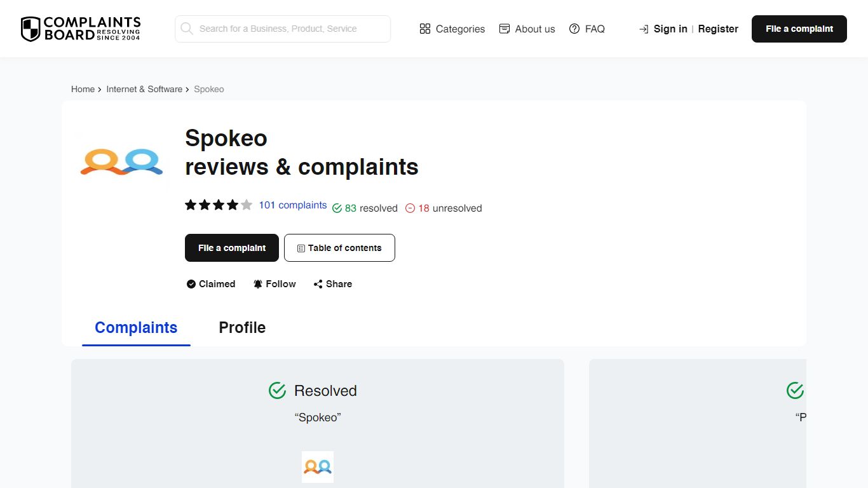The height and width of the screenshot is (488, 868).
Task: Click the FAQ question mark icon
Action: coord(574,29)
